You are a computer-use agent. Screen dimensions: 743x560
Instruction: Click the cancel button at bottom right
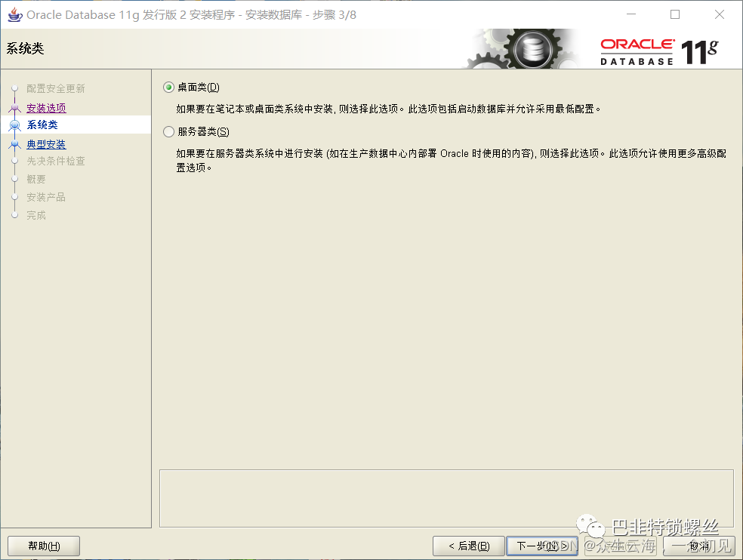point(699,546)
